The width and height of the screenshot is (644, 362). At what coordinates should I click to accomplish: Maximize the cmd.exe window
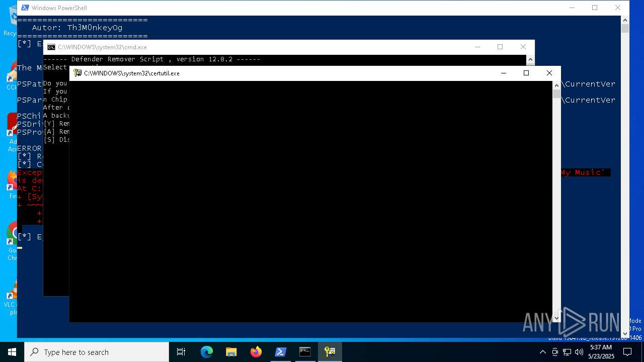(x=500, y=47)
